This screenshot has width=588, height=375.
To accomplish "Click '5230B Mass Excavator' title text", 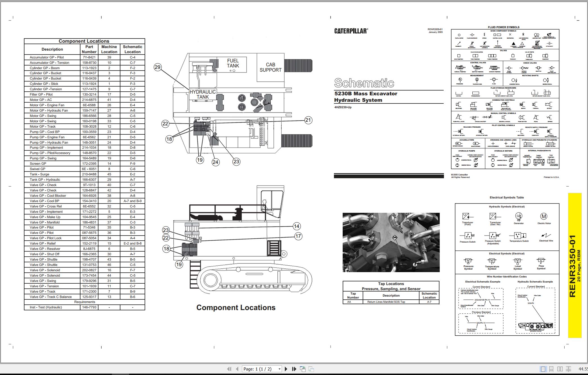I will tap(366, 94).
